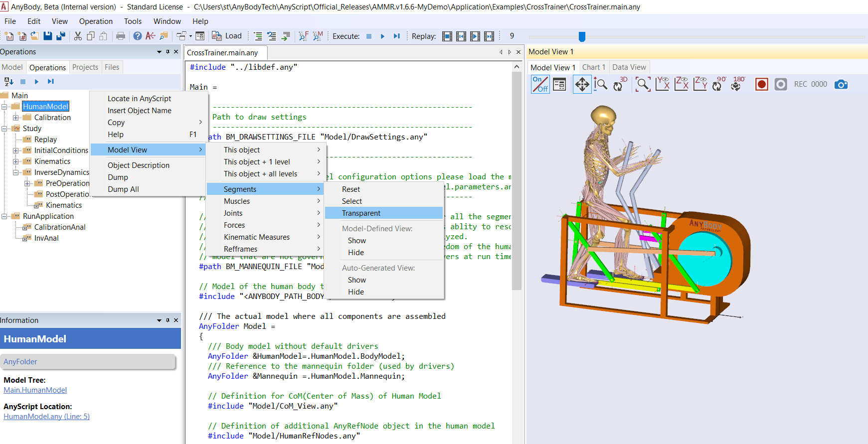The image size is (868, 444).
Task: Expand the PreOperation tree node
Action: [x=27, y=183]
